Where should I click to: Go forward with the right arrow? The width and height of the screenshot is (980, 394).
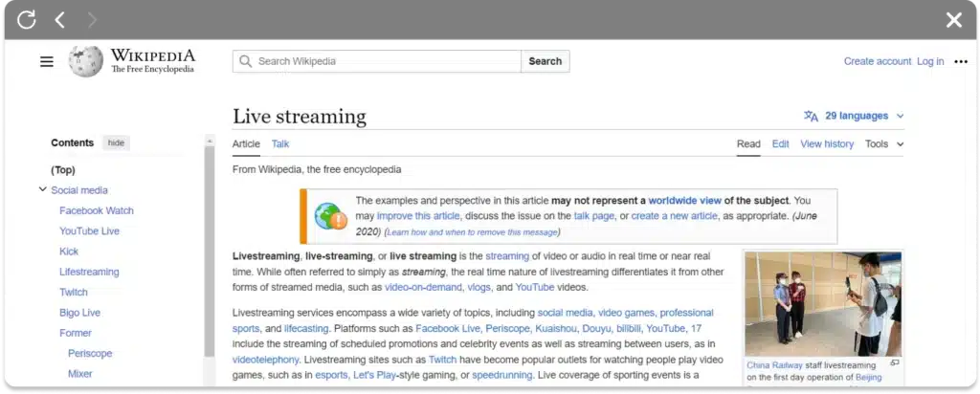93,20
